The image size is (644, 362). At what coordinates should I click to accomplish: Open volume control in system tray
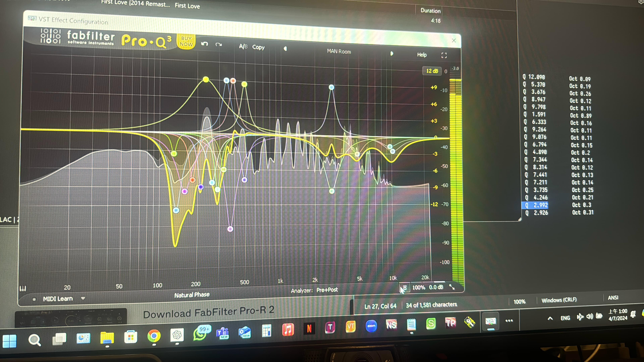click(589, 317)
